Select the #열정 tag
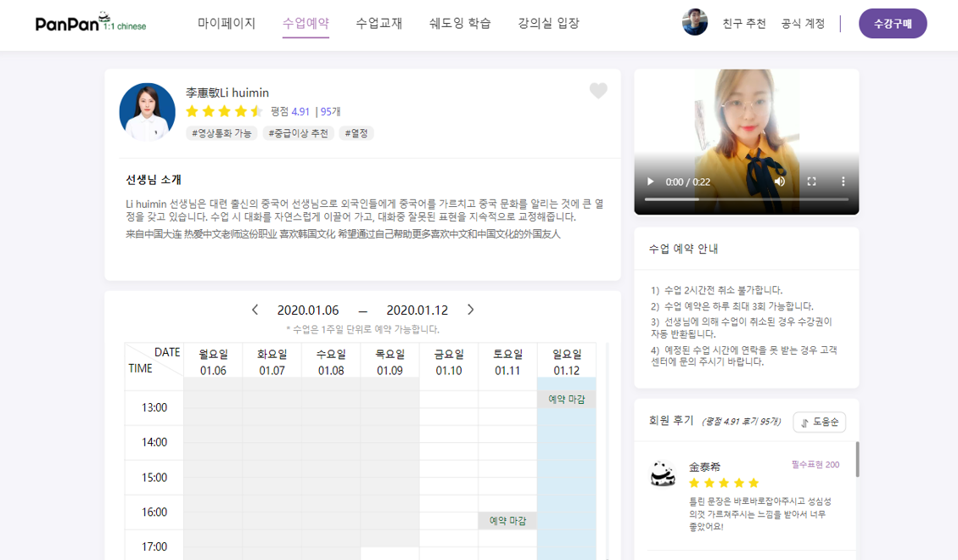Viewport: 958px width, 560px height. [x=356, y=133]
